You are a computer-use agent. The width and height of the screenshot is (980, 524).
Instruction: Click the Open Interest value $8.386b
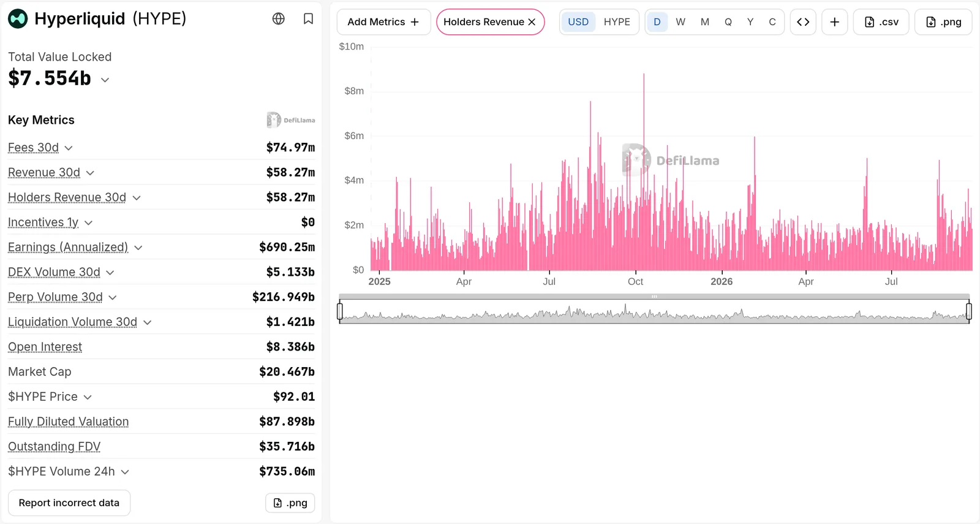(x=290, y=347)
